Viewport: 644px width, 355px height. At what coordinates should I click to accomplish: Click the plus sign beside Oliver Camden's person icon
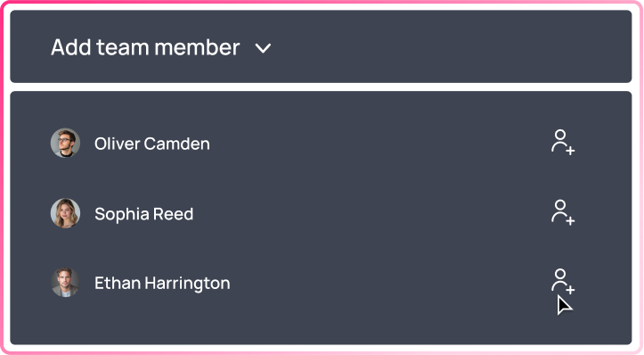point(570,151)
